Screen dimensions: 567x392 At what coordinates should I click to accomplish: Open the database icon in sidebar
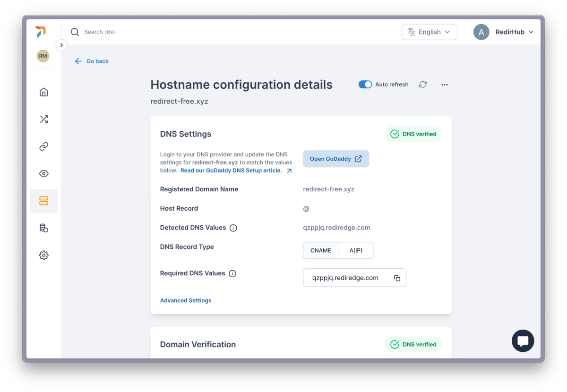pos(43,228)
